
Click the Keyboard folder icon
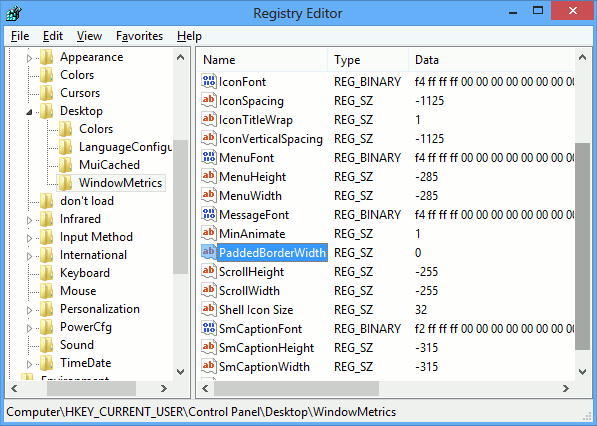coord(47,273)
